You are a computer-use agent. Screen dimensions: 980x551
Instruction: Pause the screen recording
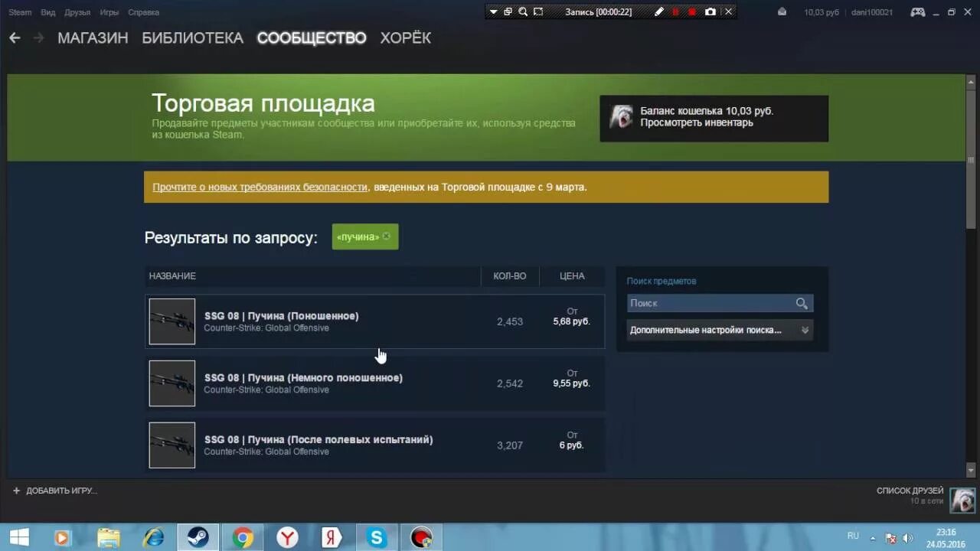tap(675, 11)
